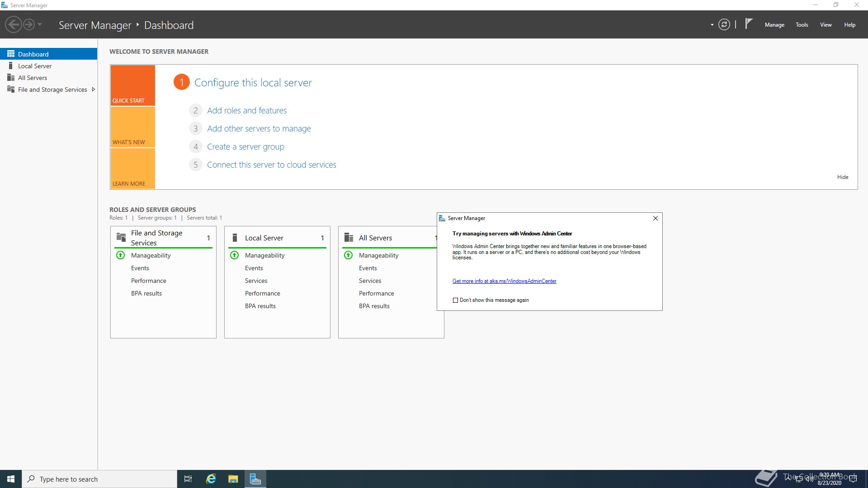Screen dimensions: 868x488
Task: Open File Explorer from taskbar
Action: pos(233,479)
